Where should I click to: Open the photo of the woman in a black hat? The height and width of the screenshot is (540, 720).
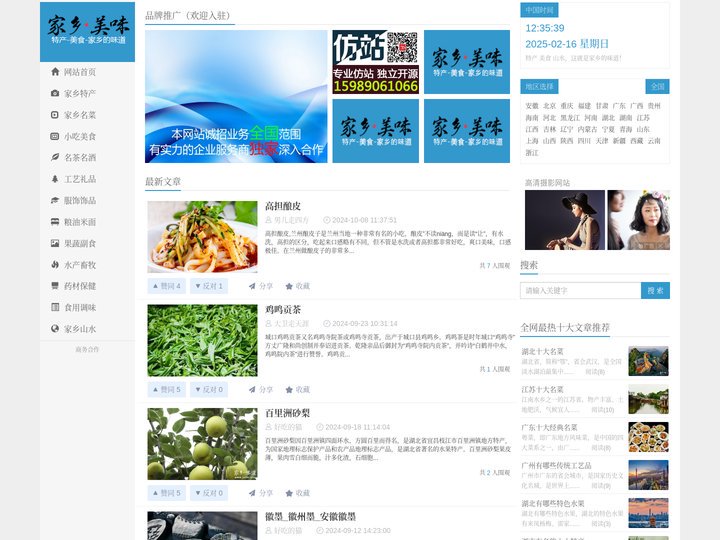click(x=565, y=220)
